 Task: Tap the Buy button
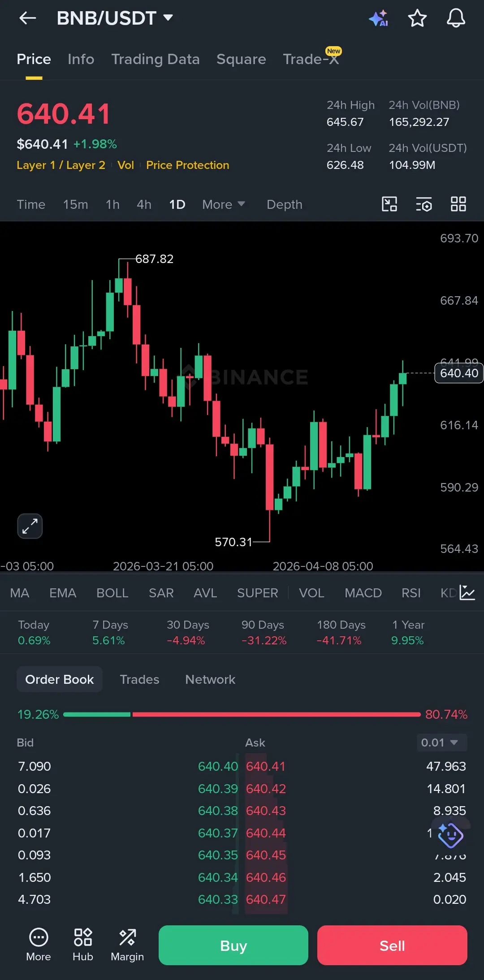pyautogui.click(x=233, y=945)
